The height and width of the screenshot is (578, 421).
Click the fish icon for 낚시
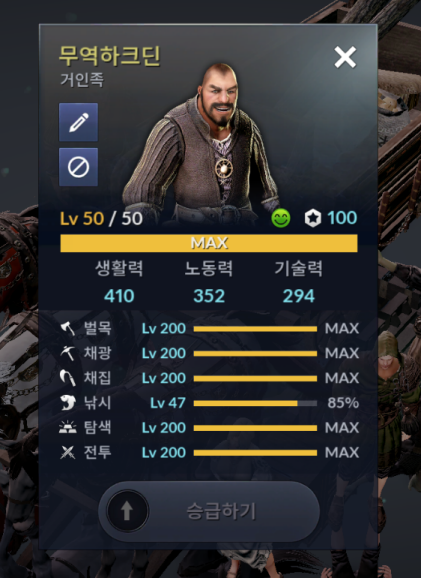(x=68, y=403)
